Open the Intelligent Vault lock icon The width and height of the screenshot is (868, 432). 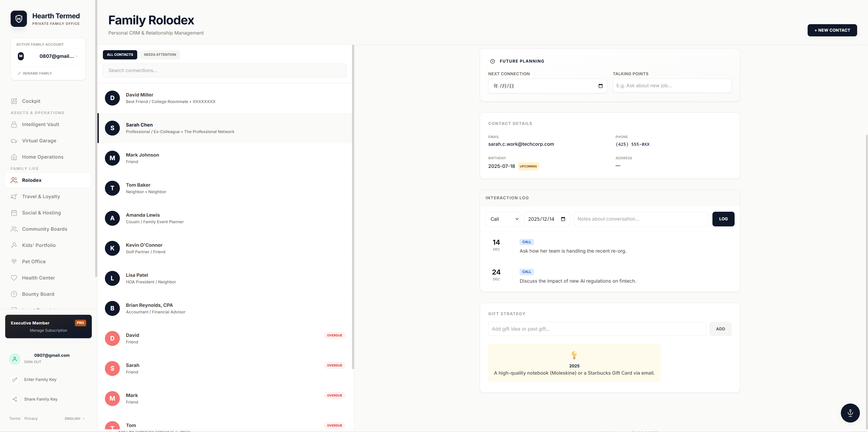[x=14, y=124]
